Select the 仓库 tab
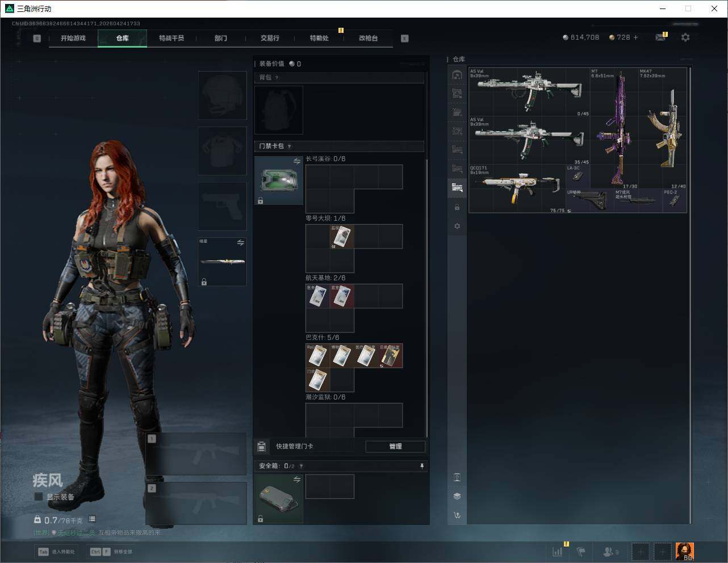 click(122, 38)
